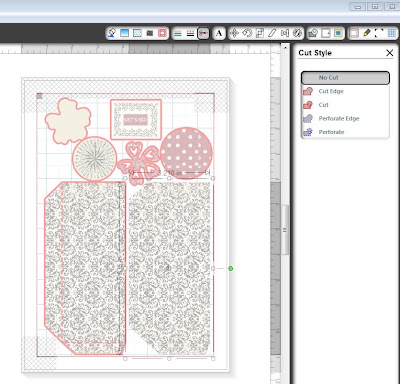Open the Replicate window icon
Viewport: 400px width, 384px height.
(297, 33)
